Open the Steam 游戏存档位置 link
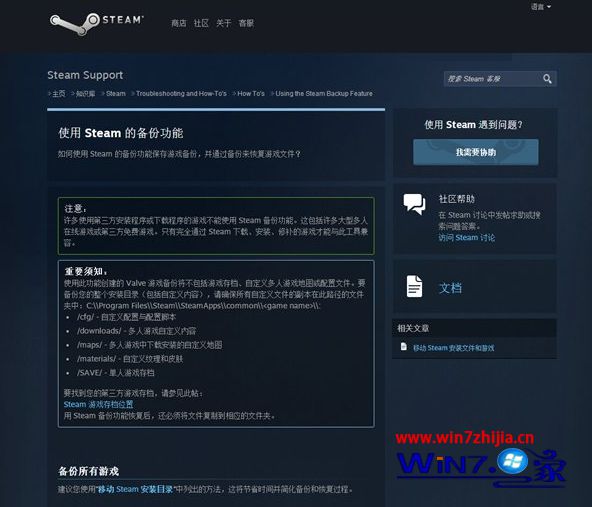This screenshot has height=507, width=592. pyautogui.click(x=98, y=404)
